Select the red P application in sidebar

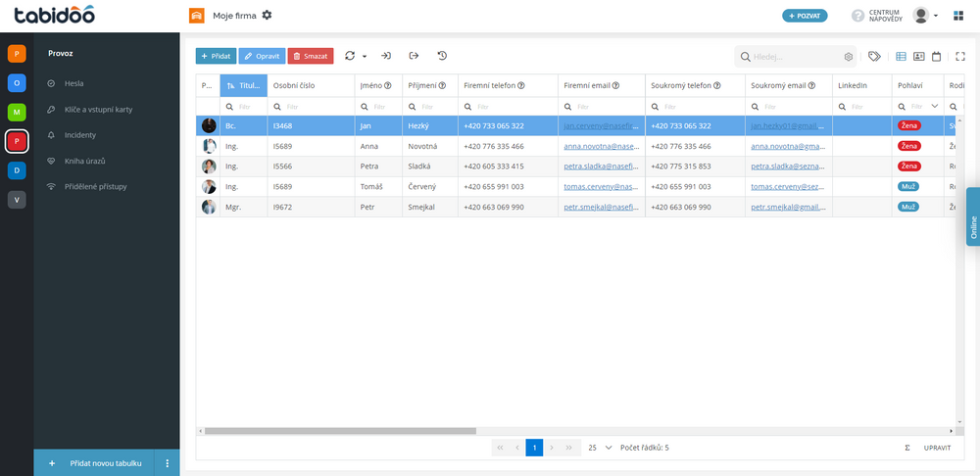coord(17,142)
